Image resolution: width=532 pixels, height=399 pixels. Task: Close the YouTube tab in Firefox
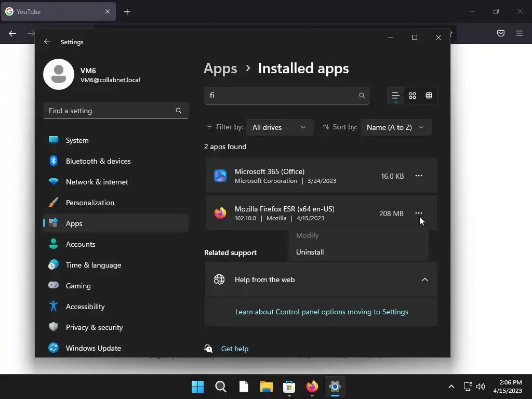pos(108,11)
